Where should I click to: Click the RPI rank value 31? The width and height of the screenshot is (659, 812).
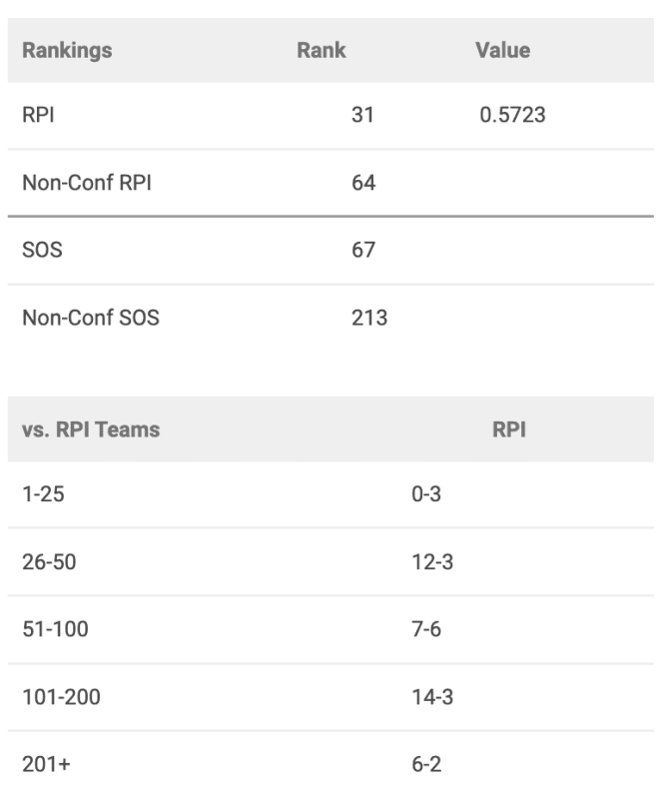[x=362, y=115]
